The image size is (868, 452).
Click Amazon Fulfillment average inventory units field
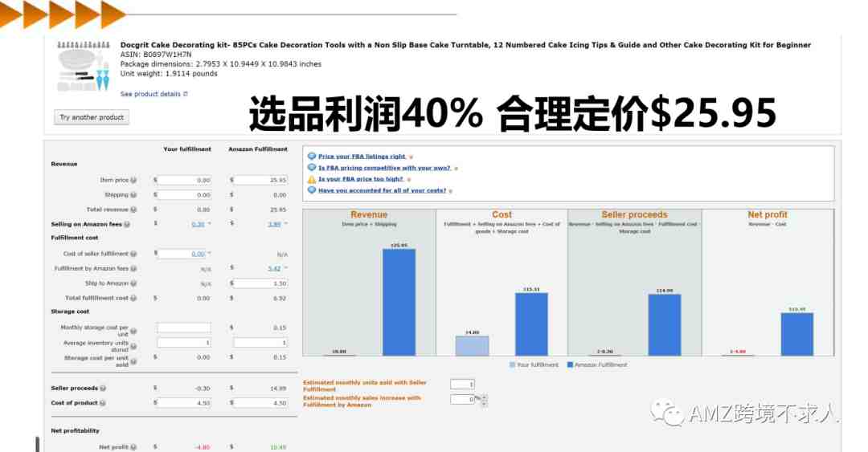coord(260,343)
